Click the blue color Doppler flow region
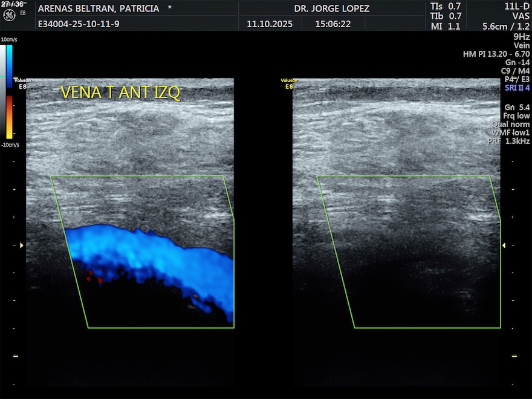 click(157, 257)
